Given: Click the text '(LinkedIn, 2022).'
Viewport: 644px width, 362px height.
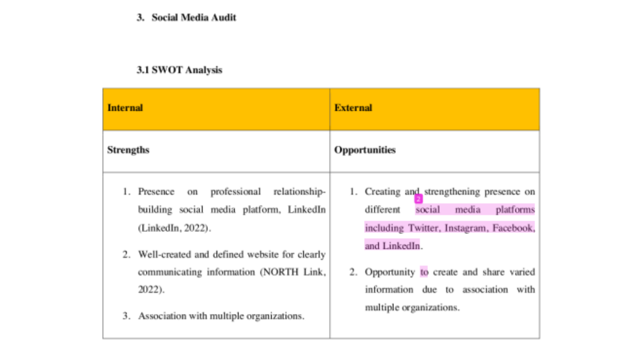Looking at the screenshot, I should pyautogui.click(x=174, y=228).
